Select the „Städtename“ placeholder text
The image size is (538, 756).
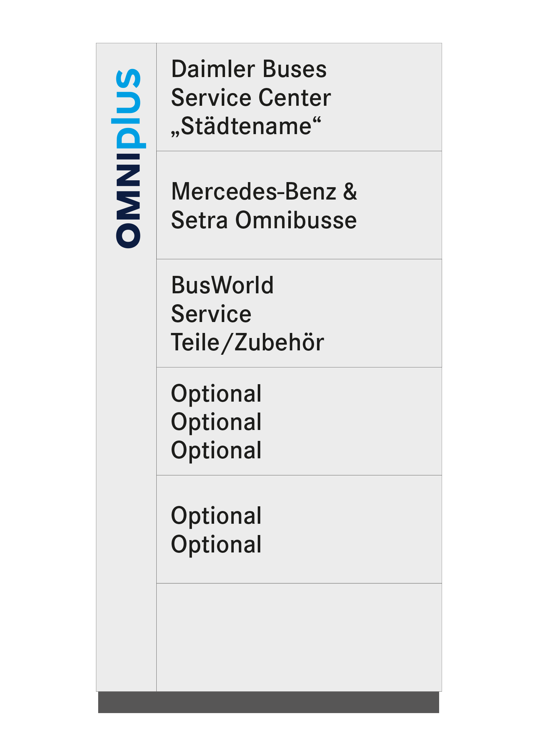click(x=246, y=126)
